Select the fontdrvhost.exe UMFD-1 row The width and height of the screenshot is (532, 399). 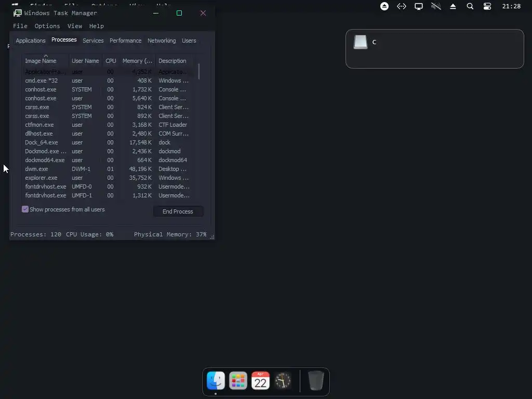108,195
